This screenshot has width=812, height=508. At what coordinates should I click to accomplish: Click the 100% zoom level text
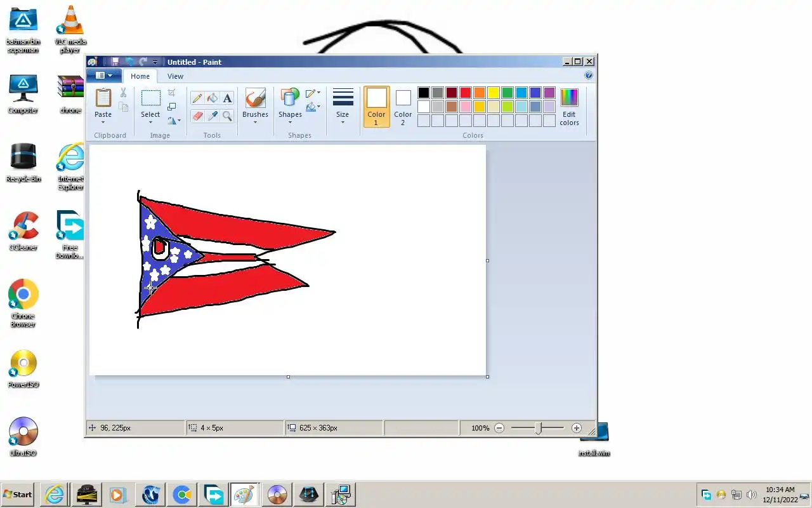click(480, 428)
